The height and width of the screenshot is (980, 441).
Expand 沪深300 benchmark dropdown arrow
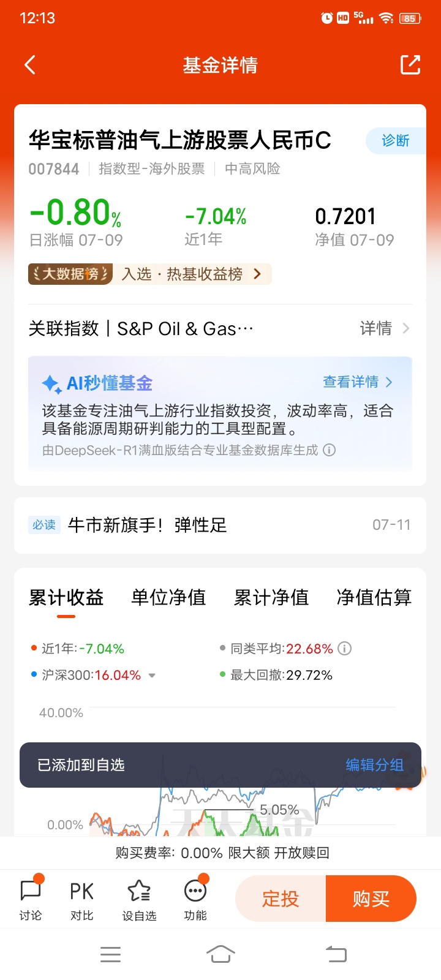pyautogui.click(x=152, y=676)
